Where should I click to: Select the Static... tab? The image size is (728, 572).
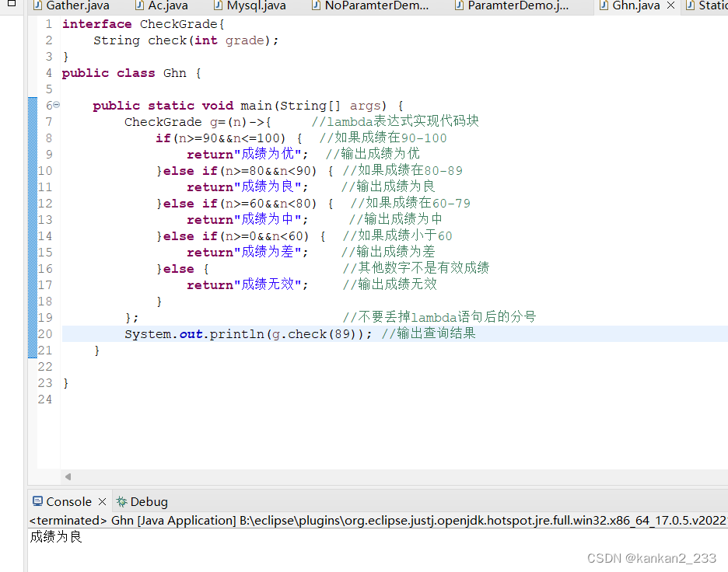[x=706, y=6]
